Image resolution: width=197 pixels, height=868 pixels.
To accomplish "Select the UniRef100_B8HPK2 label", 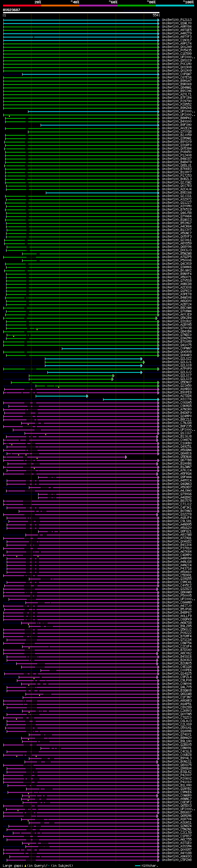I will [177, 118].
